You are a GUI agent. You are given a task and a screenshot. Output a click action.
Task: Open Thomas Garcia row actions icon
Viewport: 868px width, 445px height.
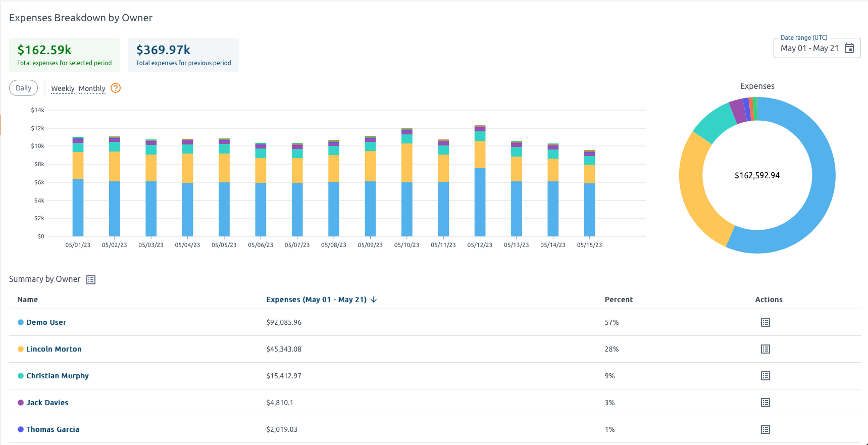765,429
